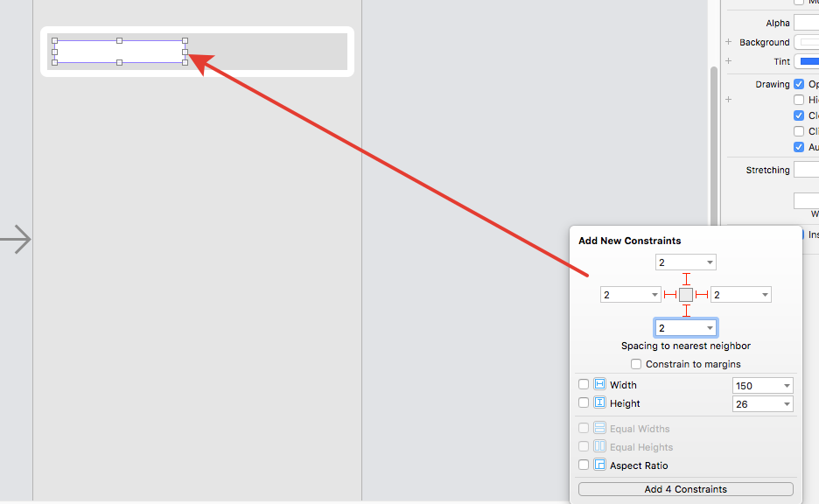Screen dimensions: 819x504
Task: Select the white text field on canvas
Action: click(x=120, y=52)
